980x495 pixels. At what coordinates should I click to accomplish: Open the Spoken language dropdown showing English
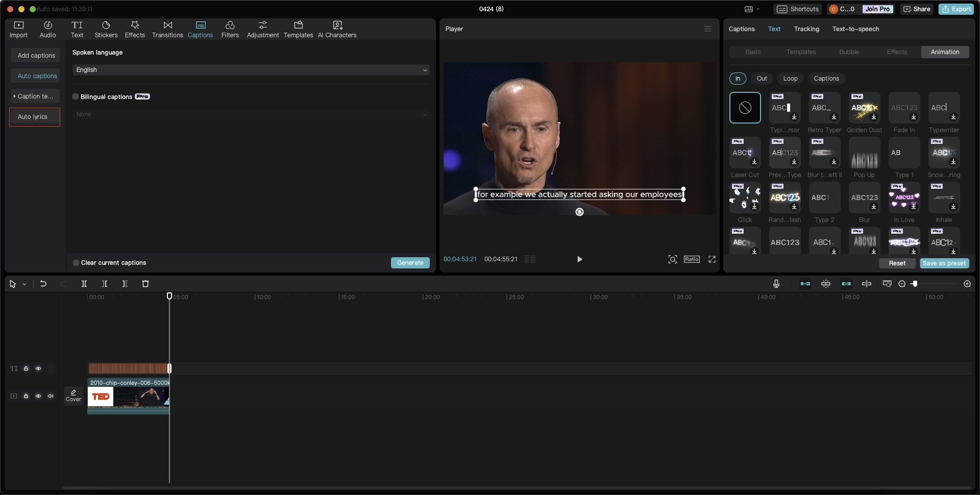(251, 70)
